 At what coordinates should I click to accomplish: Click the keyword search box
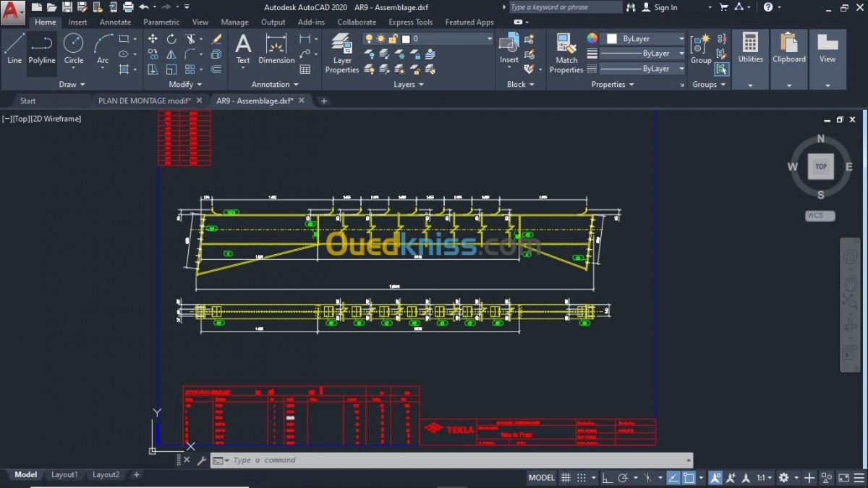point(565,7)
